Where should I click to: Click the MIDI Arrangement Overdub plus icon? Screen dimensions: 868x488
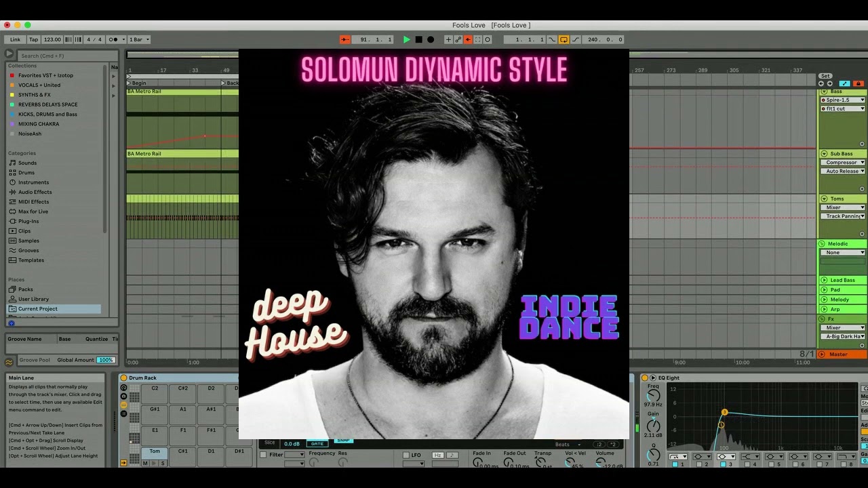pos(448,40)
